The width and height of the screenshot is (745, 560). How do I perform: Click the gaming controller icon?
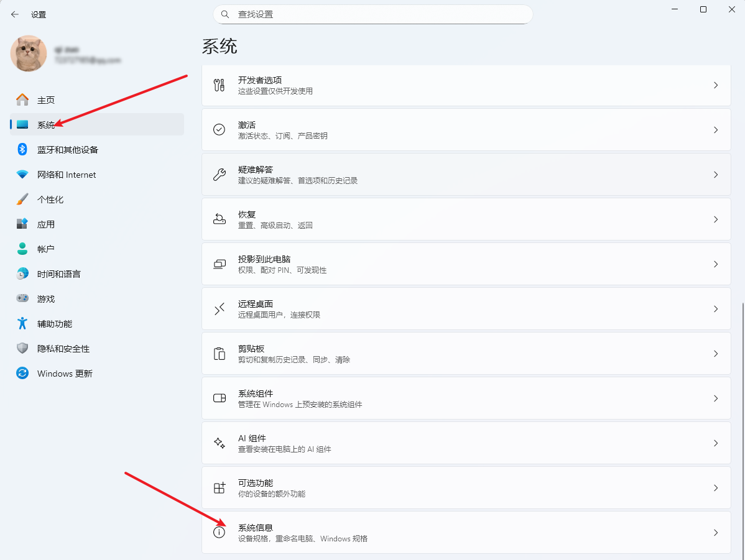click(x=22, y=298)
